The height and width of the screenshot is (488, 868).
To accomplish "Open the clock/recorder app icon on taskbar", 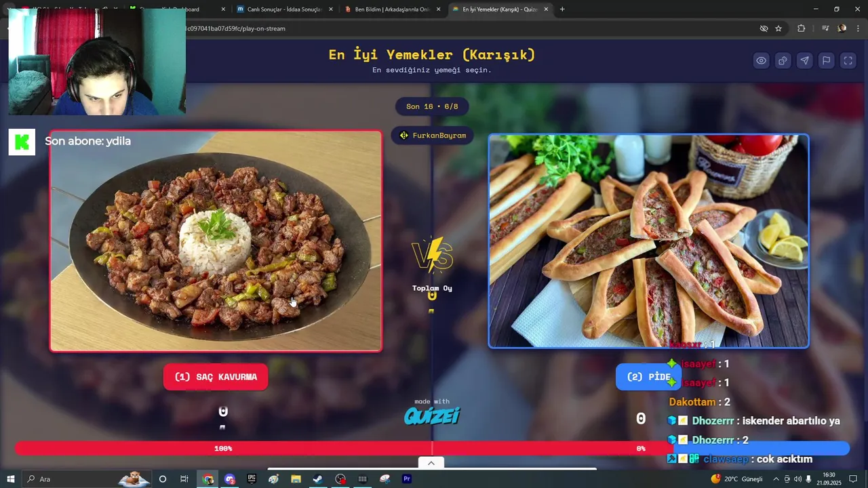I will coord(340,479).
